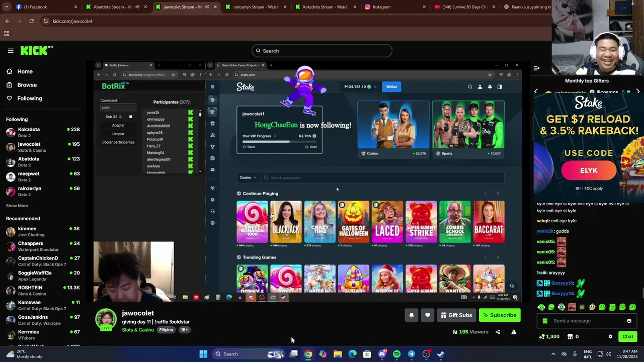Open Windows Start menu
Viewport: 644px width, 362px height.
coord(203,354)
